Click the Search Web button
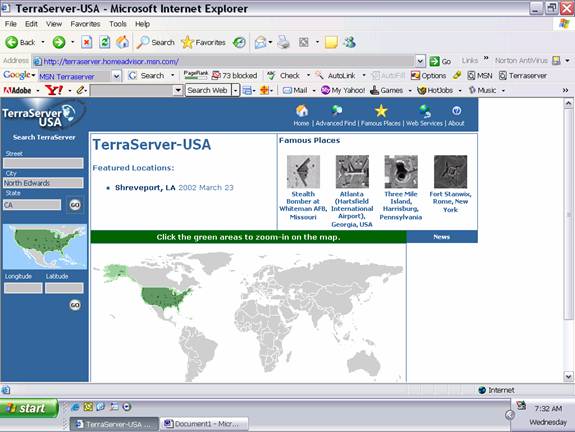575x432 pixels. [x=208, y=90]
